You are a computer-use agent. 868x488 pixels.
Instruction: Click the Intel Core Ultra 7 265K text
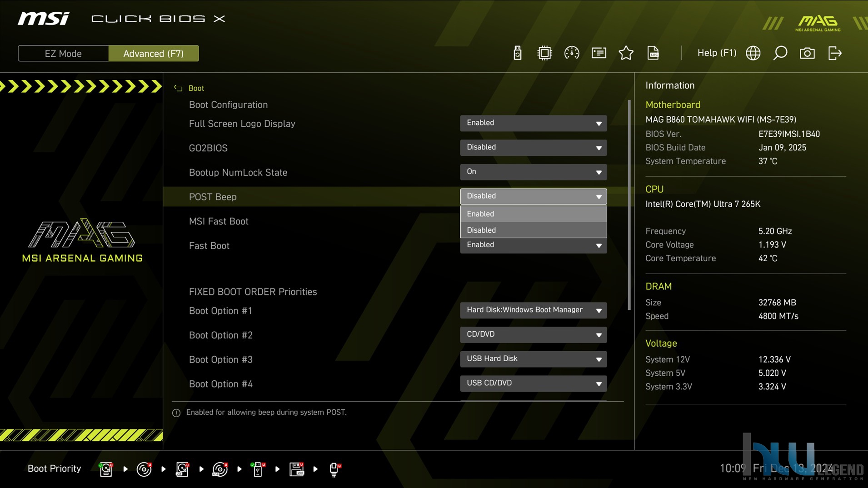point(703,204)
